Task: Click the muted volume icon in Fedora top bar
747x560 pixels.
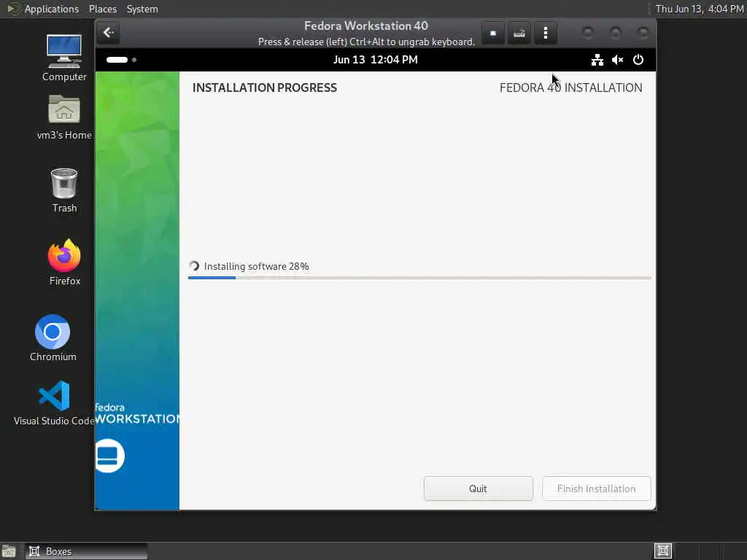Action: click(617, 60)
